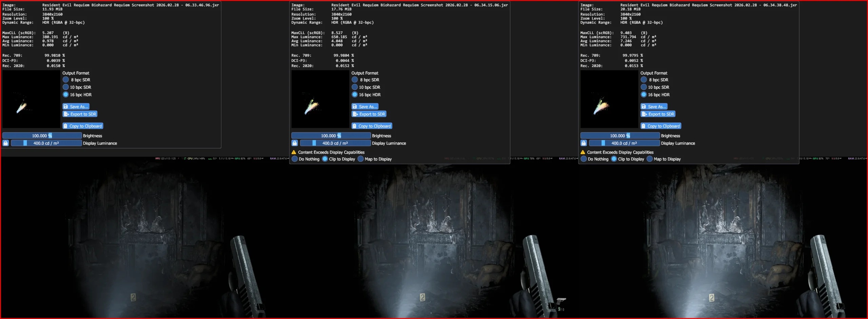Toggle the lock icon in the left panel
Viewport: 868px width, 319px height.
pos(6,143)
